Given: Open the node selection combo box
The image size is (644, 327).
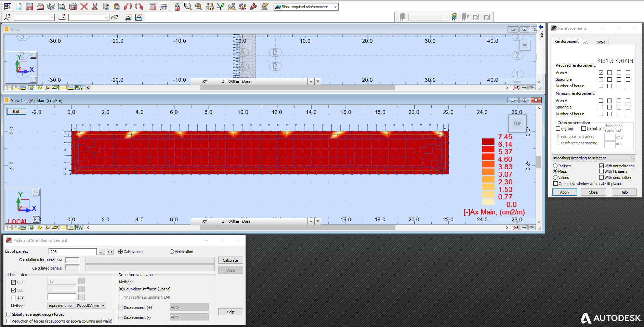Looking at the screenshot, I should pos(34,17).
